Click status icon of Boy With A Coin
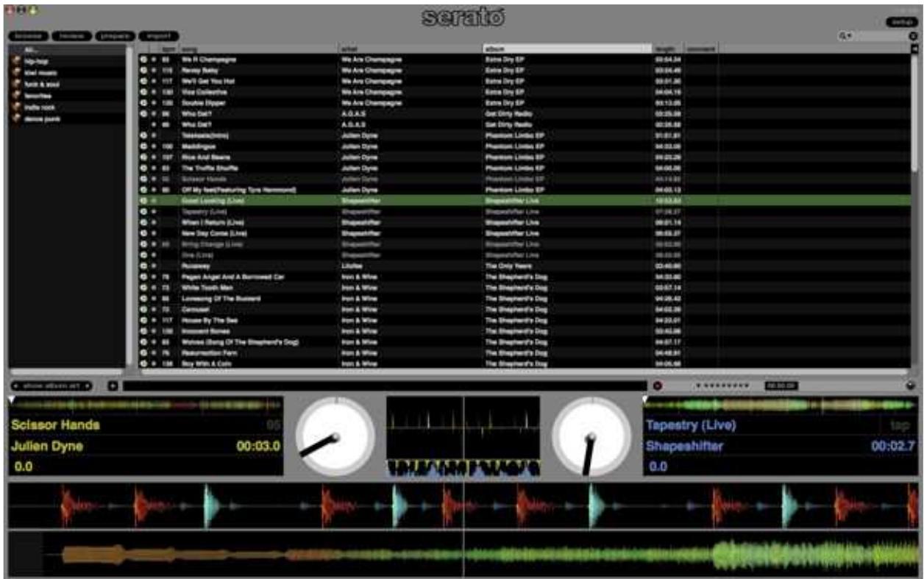This screenshot has height=579, width=924. (x=143, y=363)
